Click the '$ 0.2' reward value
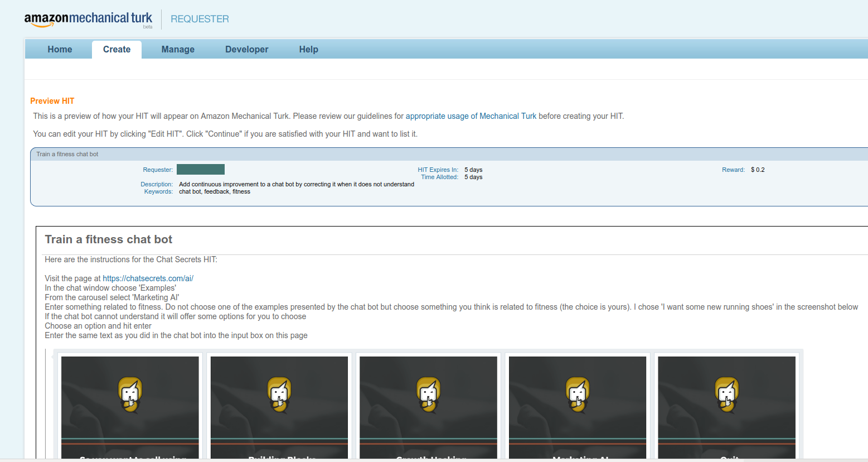Screen dimensions: 868x462 758,170
